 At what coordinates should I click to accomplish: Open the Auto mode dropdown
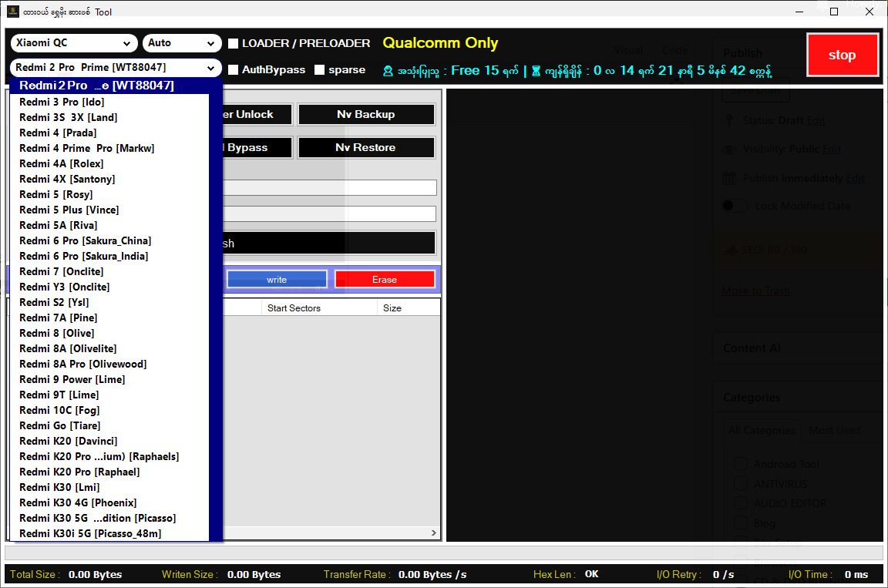tap(182, 43)
